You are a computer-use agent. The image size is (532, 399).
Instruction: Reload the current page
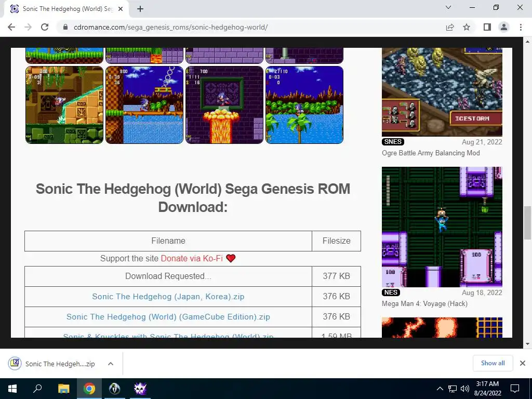45,27
